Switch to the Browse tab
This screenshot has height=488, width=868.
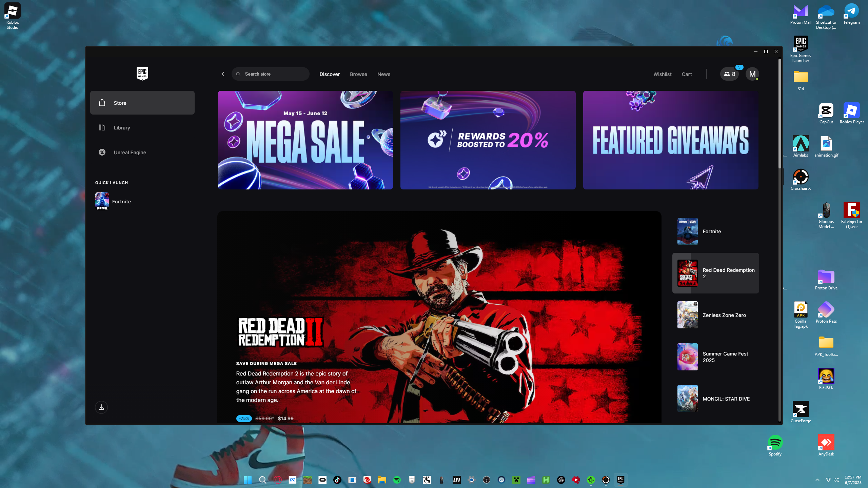[358, 74]
